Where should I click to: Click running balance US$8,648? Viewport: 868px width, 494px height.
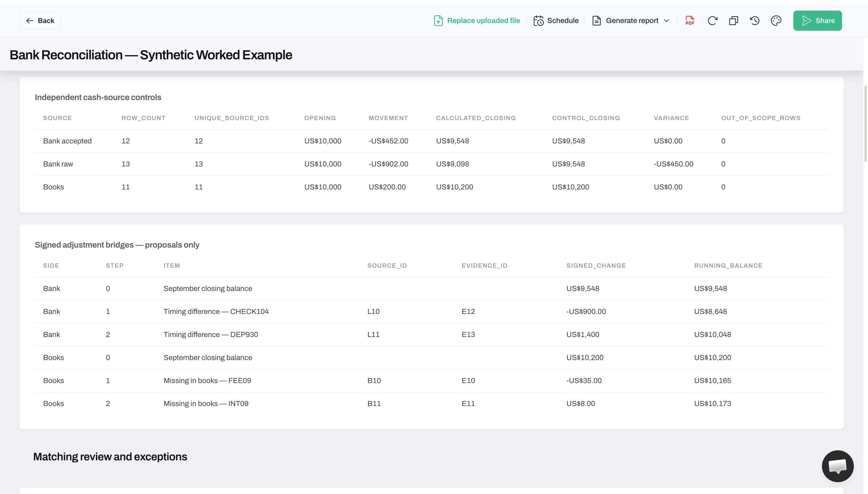click(710, 312)
